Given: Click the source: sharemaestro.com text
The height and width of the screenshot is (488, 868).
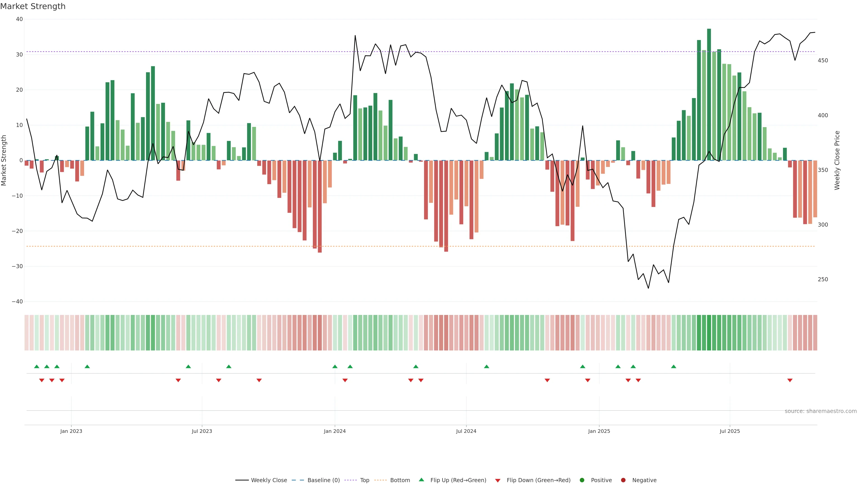Looking at the screenshot, I should [821, 411].
